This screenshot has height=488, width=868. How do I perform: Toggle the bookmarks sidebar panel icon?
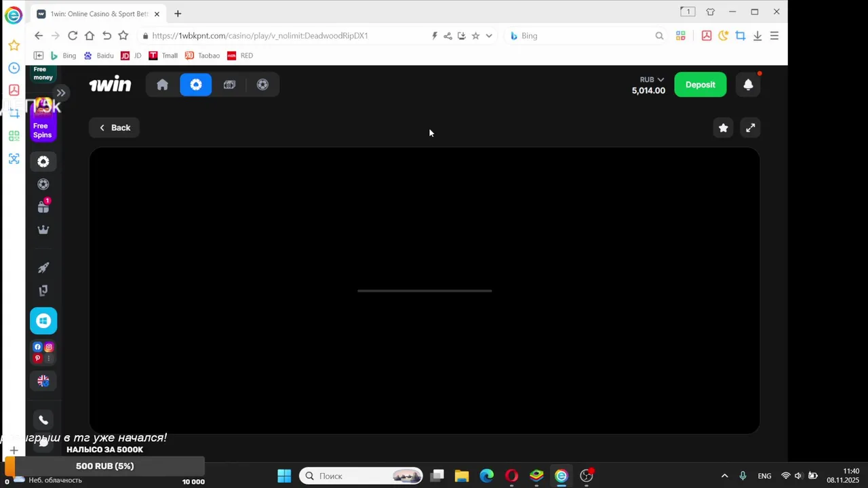tap(39, 56)
